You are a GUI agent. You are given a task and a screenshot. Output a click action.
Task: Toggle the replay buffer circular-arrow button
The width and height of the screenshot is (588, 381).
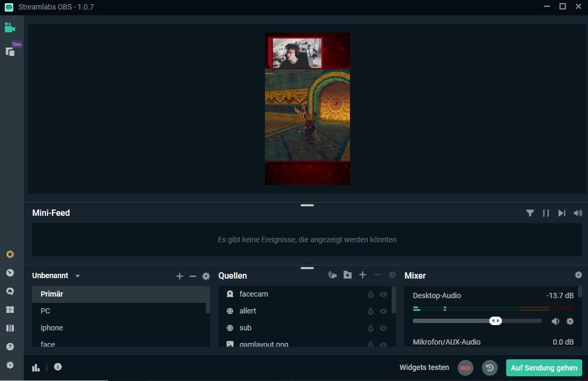[x=489, y=368]
